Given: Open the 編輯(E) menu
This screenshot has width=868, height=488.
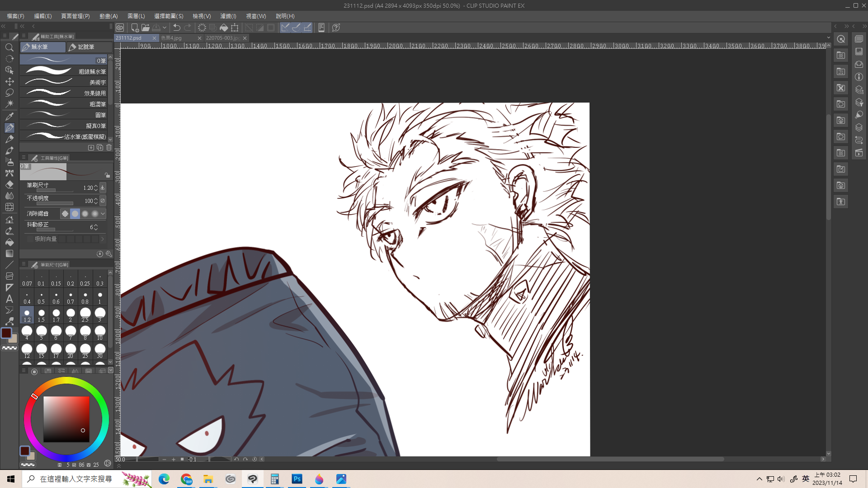Looking at the screenshot, I should [x=43, y=16].
